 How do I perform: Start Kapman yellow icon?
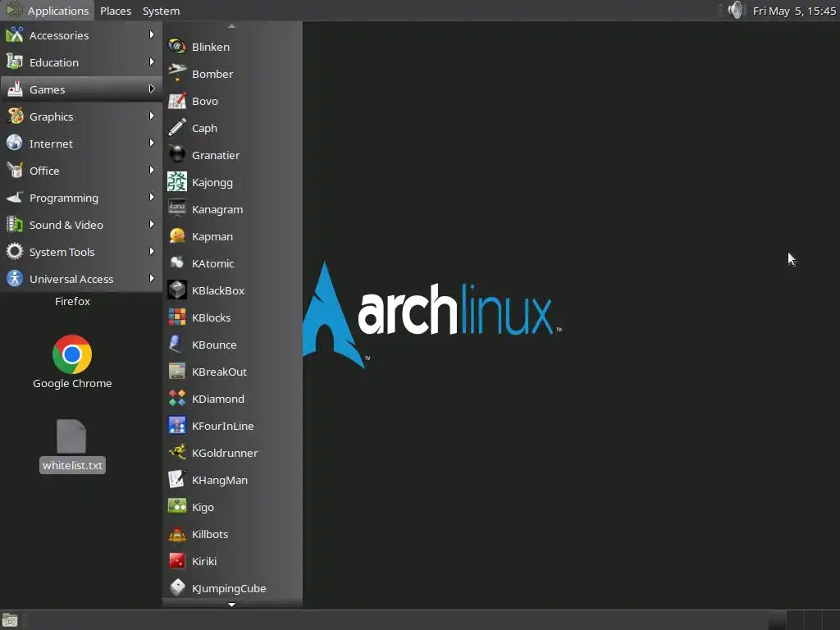click(x=177, y=236)
